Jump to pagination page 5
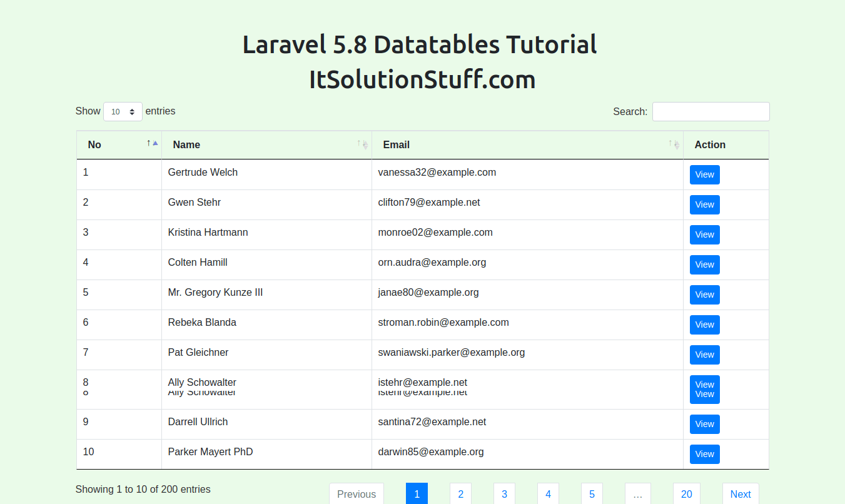The height and width of the screenshot is (504, 845). click(592, 493)
